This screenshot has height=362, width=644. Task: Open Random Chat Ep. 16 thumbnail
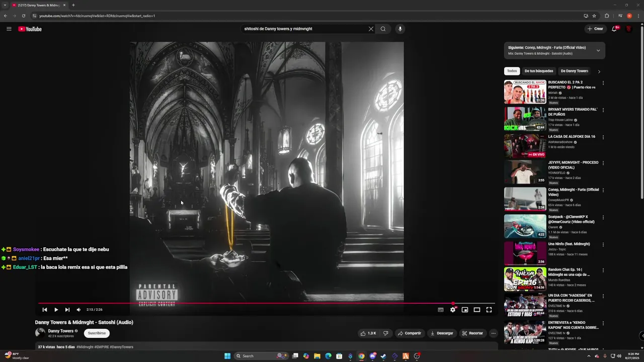point(525,279)
